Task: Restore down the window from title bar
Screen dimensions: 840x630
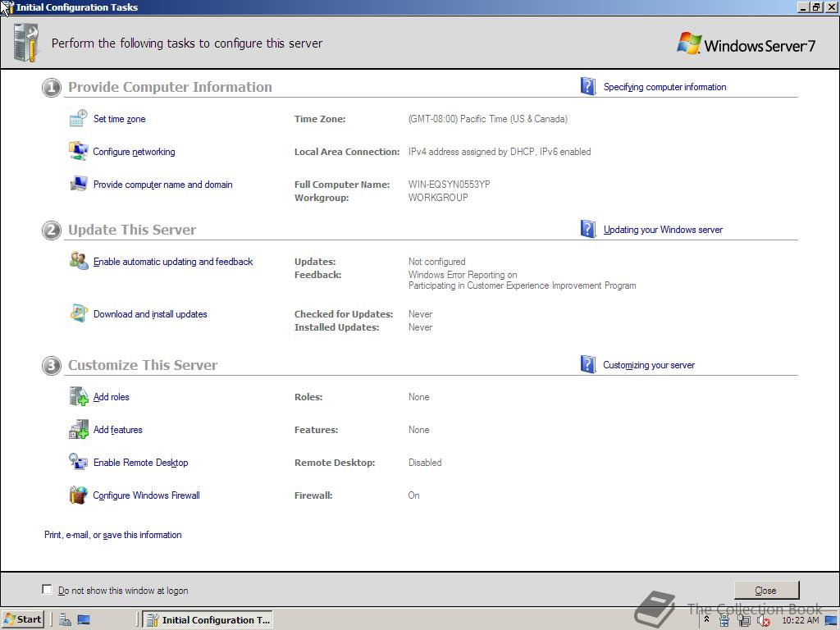Action: tap(816, 7)
